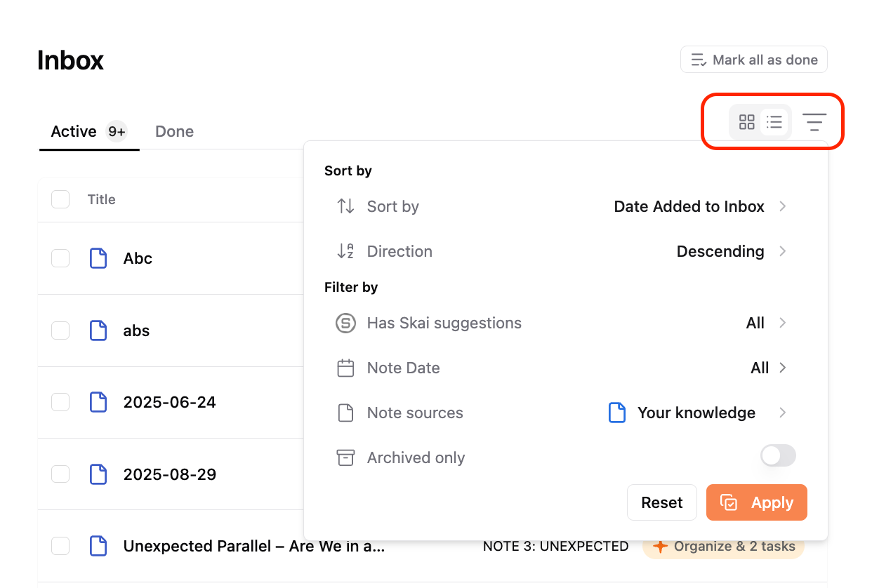This screenshot has height=588, width=872.
Task: Click the Reset button
Action: pyautogui.click(x=662, y=502)
